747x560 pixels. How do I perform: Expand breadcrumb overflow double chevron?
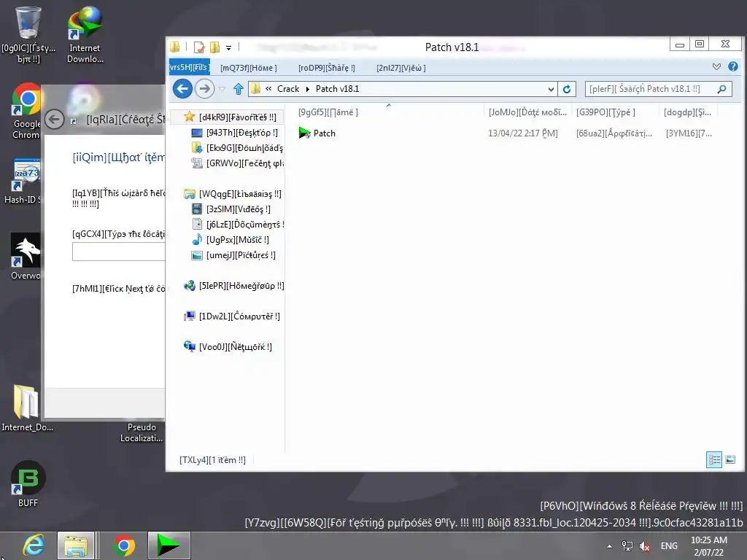pos(268,88)
